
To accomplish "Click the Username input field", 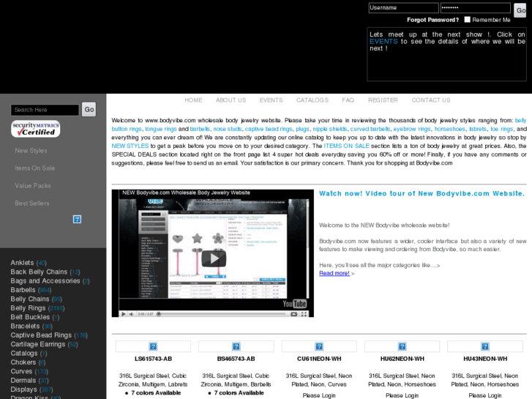I will coord(403,8).
